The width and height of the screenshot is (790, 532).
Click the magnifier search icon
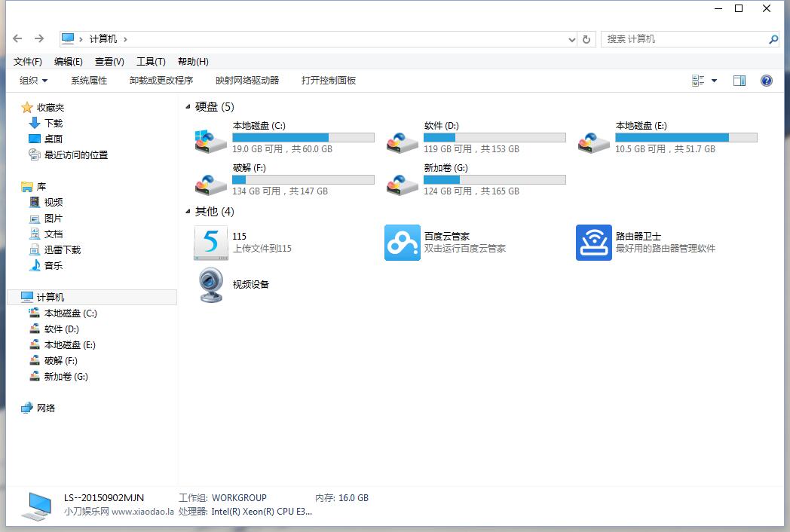pyautogui.click(x=773, y=39)
